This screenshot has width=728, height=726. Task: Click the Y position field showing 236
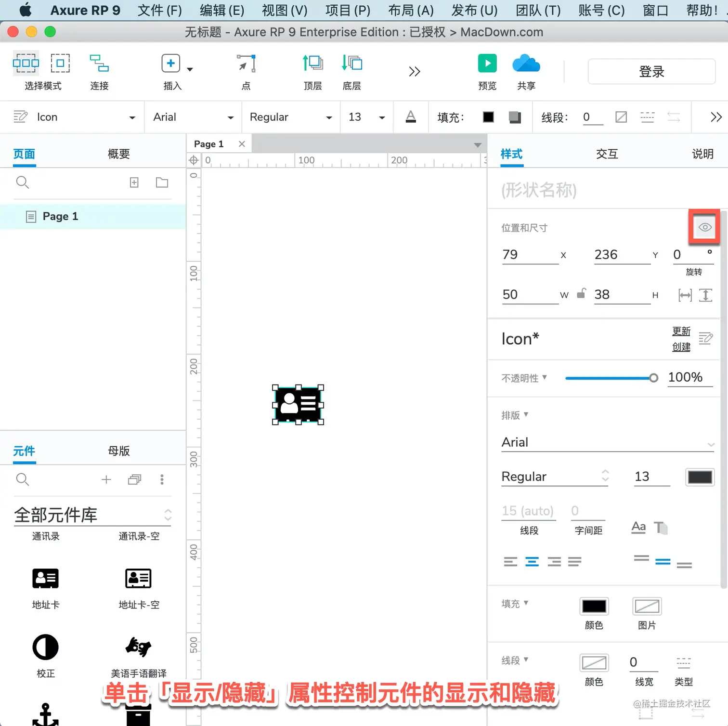(622, 255)
